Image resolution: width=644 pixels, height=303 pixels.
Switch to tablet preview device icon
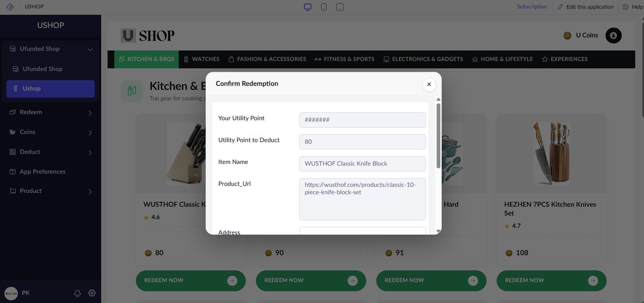pyautogui.click(x=340, y=7)
